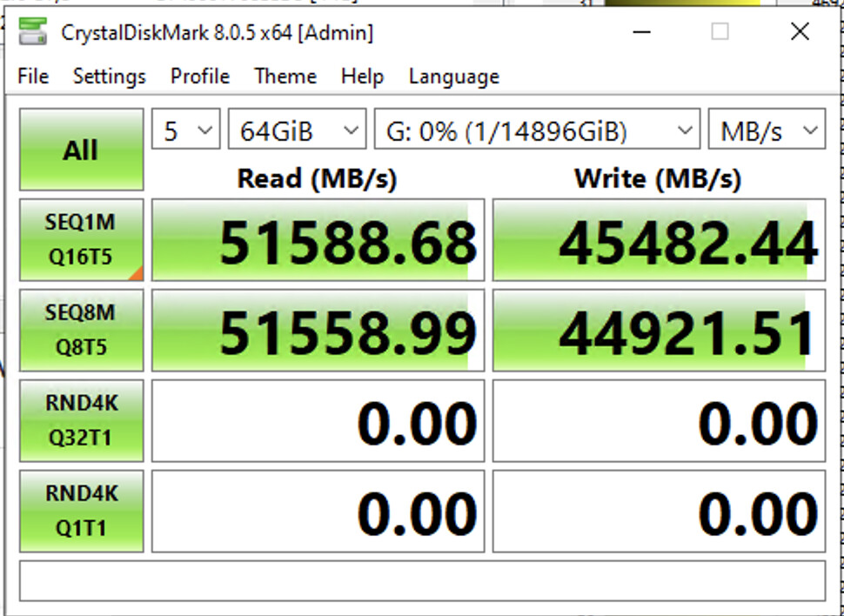Screen dimensions: 844x616
Task: Click the empty comment field at bottom
Action: (x=422, y=581)
